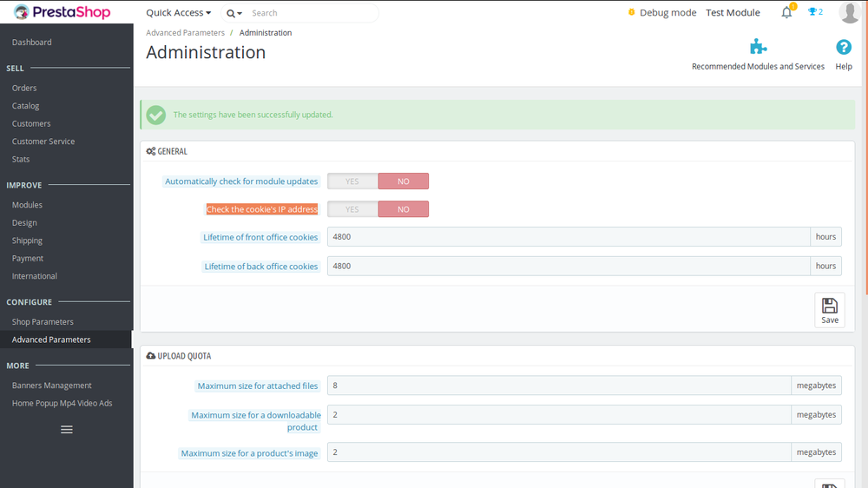Click Advanced Parameters breadcrumb link
This screenshot has width=868, height=488.
click(185, 33)
